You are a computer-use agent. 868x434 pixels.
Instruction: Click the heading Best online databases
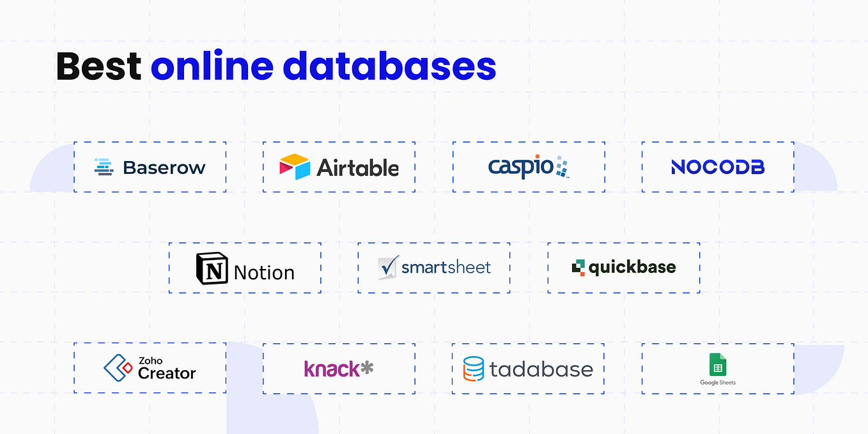pyautogui.click(x=276, y=65)
